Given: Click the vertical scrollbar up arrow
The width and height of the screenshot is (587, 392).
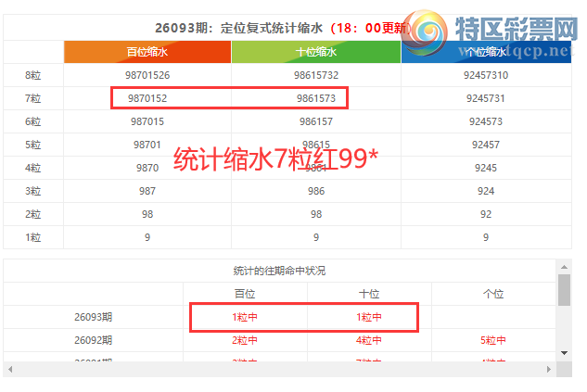Looking at the screenshot, I should click(x=564, y=265).
